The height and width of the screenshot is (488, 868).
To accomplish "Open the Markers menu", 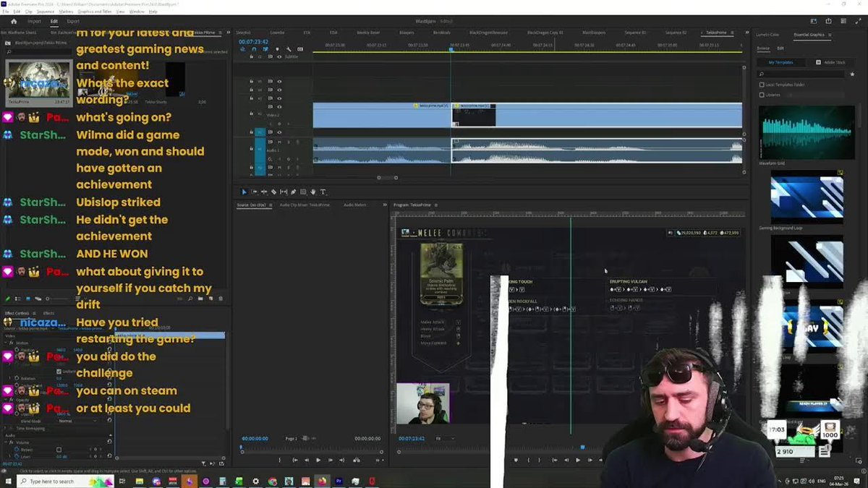I will pyautogui.click(x=66, y=12).
